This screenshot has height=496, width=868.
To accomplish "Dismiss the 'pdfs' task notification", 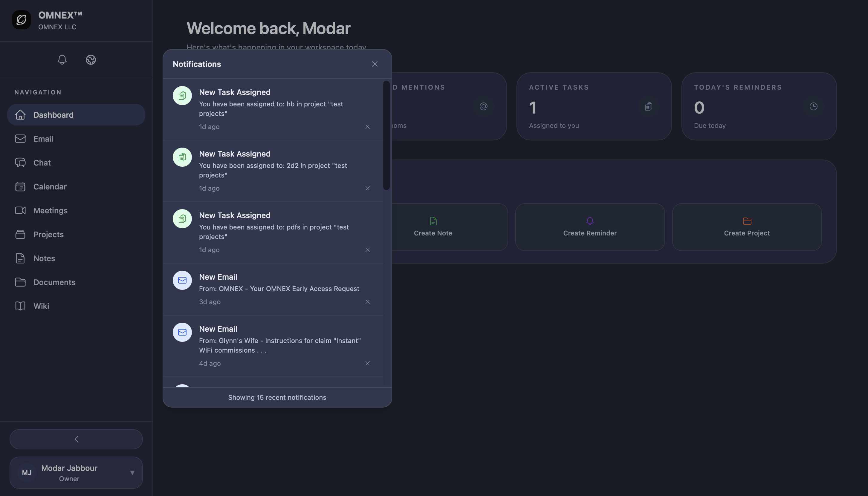I will (x=367, y=250).
